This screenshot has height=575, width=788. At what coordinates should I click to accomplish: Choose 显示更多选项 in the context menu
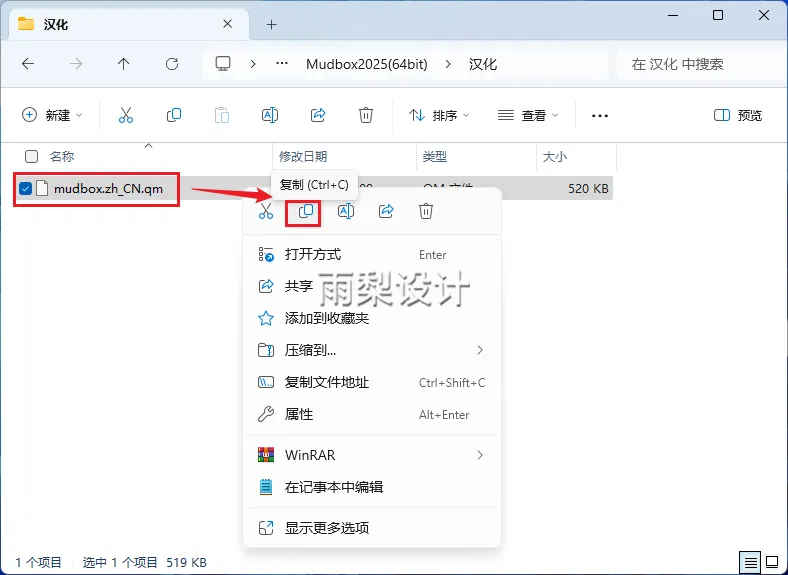tap(372, 528)
